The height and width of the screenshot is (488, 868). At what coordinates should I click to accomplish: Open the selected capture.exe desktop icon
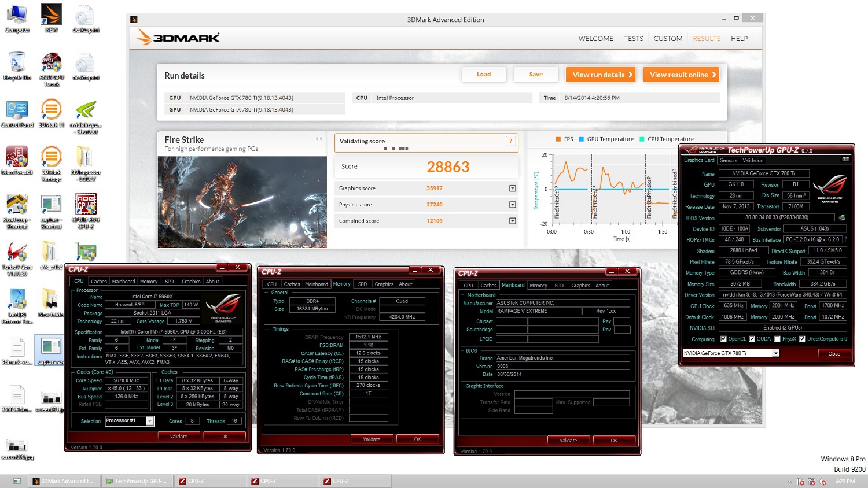[50, 350]
